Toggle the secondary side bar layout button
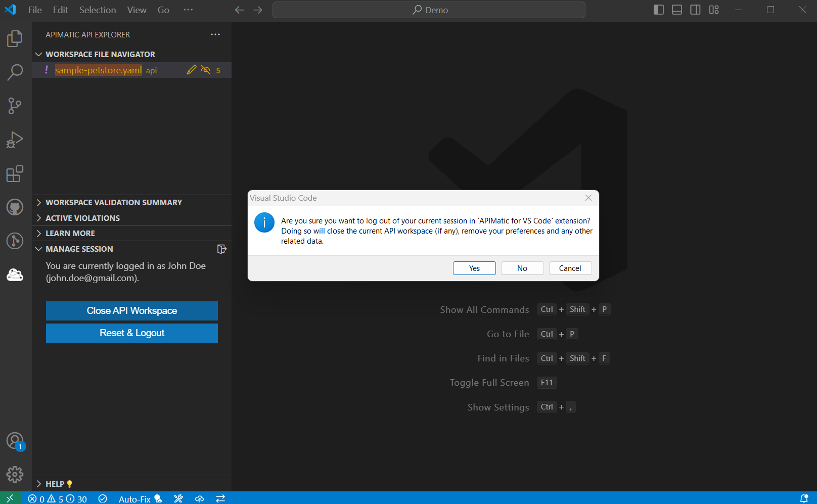This screenshot has height=504, width=817. tap(695, 10)
